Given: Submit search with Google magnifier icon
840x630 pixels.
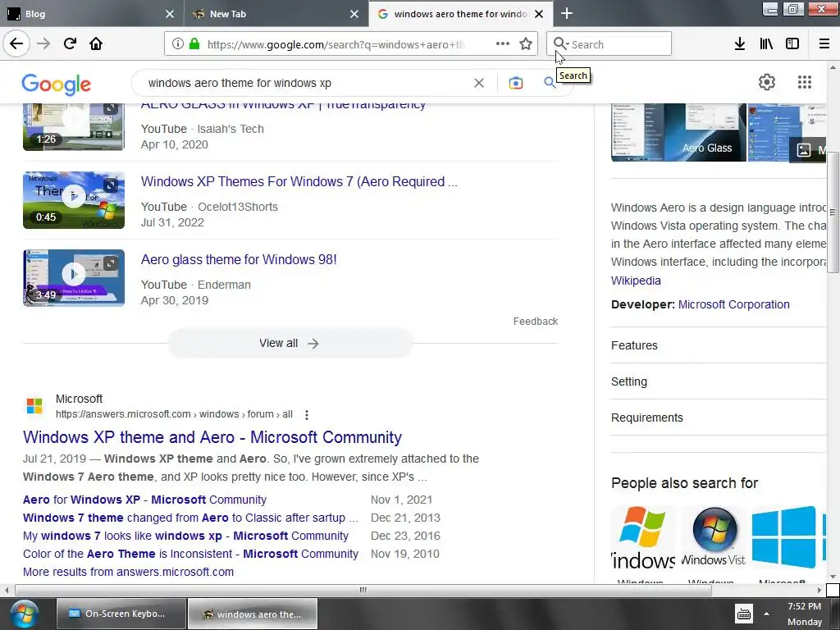Looking at the screenshot, I should 549,83.
